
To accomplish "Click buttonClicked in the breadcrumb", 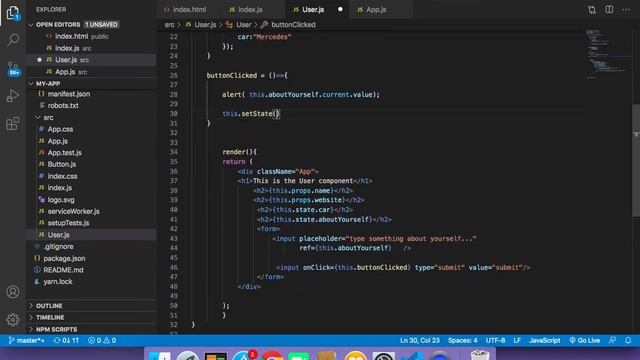I will point(293,25).
